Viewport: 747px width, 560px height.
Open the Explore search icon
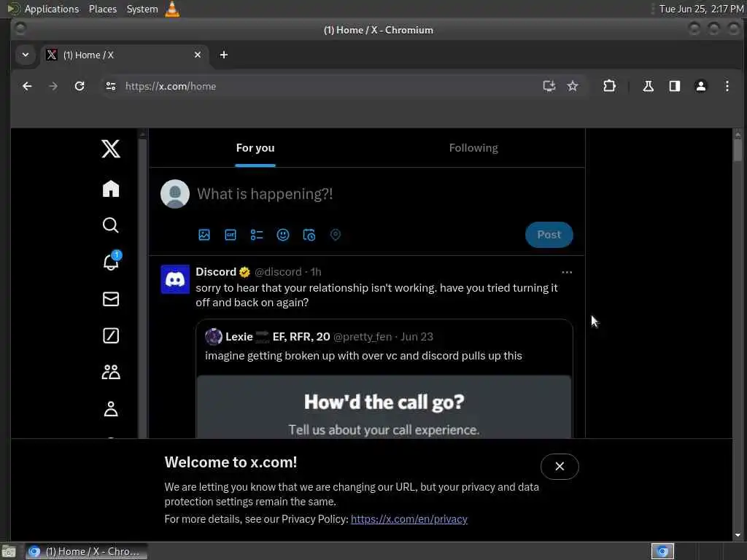[111, 225]
